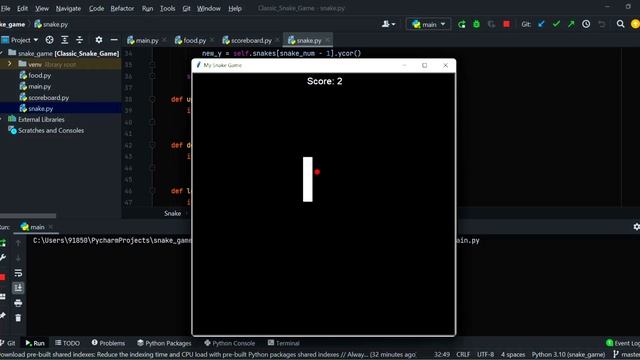
Task: Open the Terminal tool window
Action: point(283,343)
